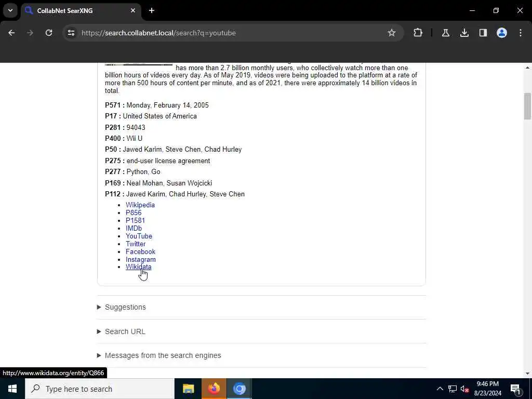View site information icon in address bar
Image resolution: width=532 pixels, height=399 pixels.
point(71,33)
